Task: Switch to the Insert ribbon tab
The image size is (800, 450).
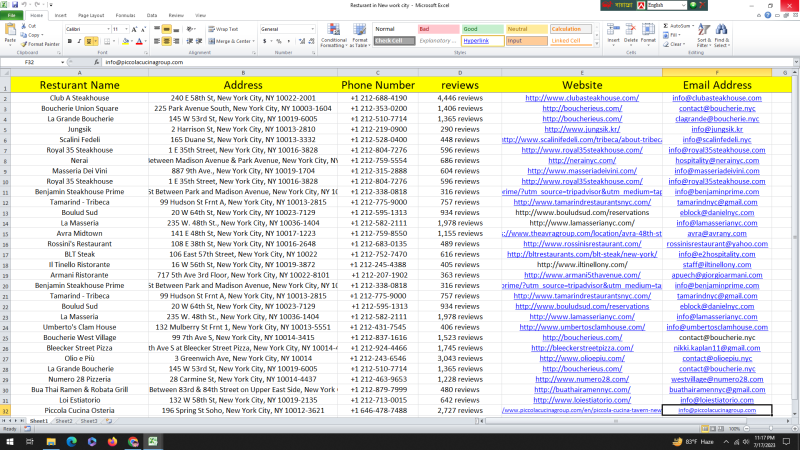Action: [60, 16]
